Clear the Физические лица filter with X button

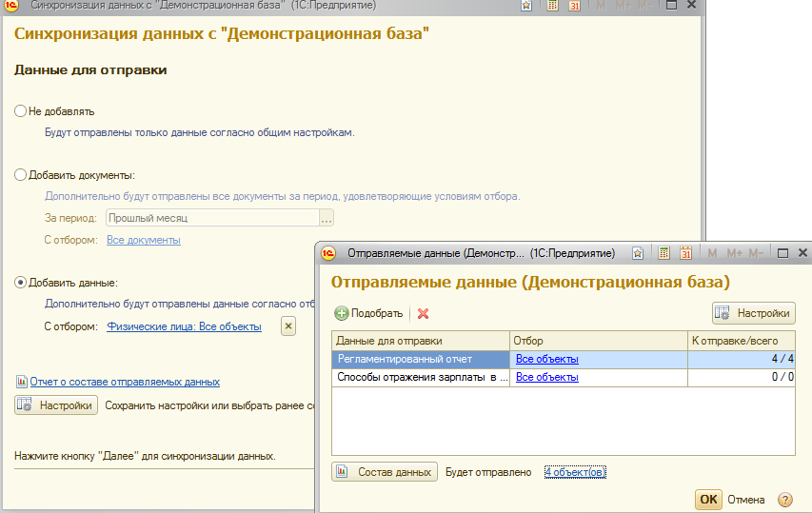(288, 326)
